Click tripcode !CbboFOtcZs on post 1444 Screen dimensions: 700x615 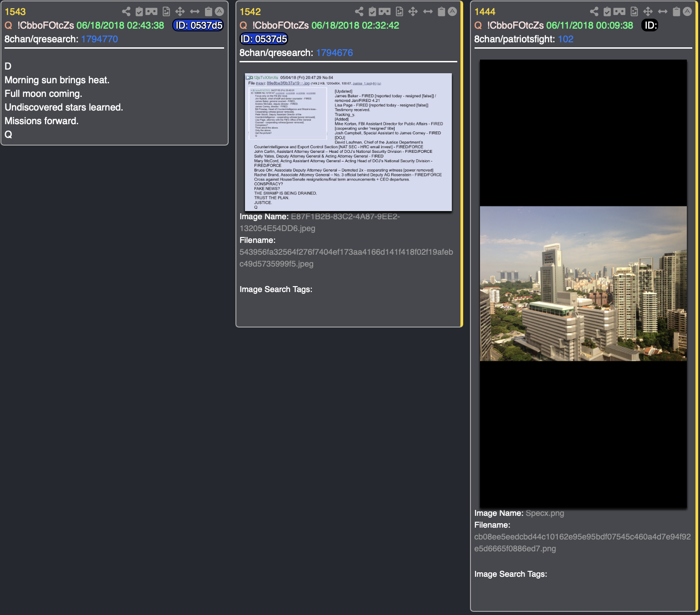coord(515,25)
